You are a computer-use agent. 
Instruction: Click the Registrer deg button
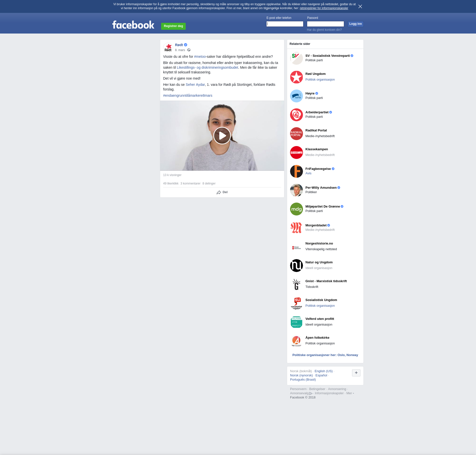[x=173, y=26]
